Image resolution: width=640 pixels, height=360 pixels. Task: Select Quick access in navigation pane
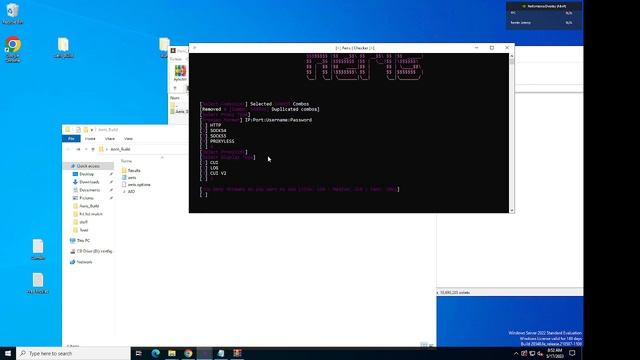pyautogui.click(x=88, y=166)
